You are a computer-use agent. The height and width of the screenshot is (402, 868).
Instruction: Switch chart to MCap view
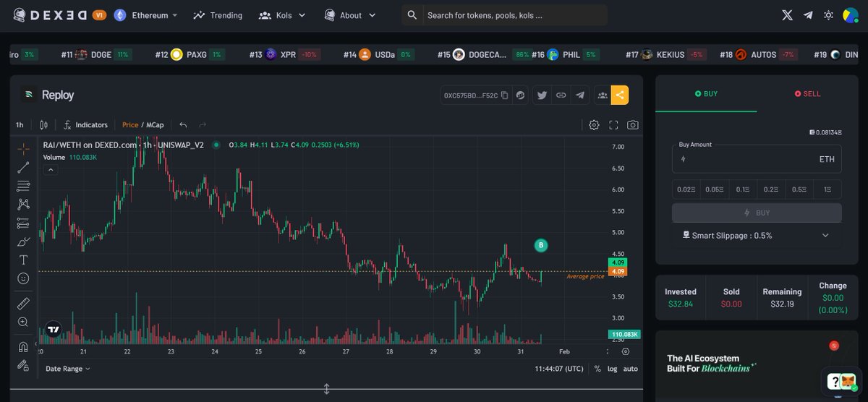(x=155, y=125)
